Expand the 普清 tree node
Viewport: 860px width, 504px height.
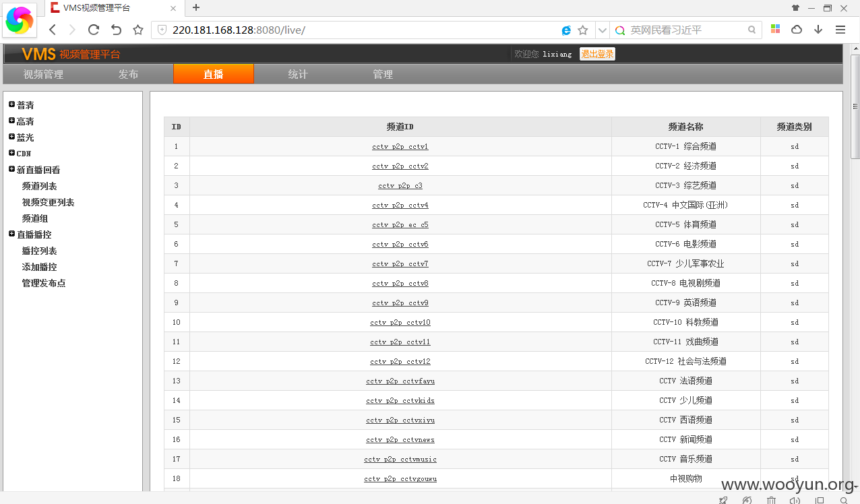coord(11,104)
